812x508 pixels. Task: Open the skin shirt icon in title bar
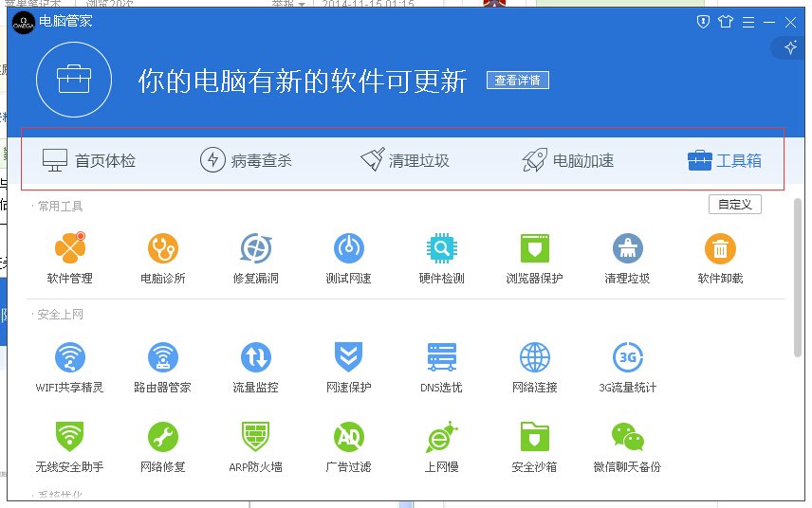coord(726,22)
